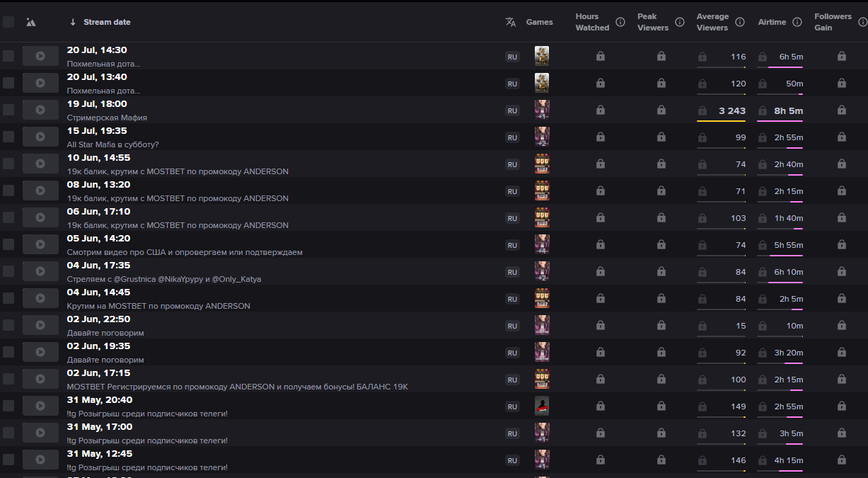Screen dimensions: 868x478
Task: Open the All Star Mafia в субботу stream
Action: [113, 144]
